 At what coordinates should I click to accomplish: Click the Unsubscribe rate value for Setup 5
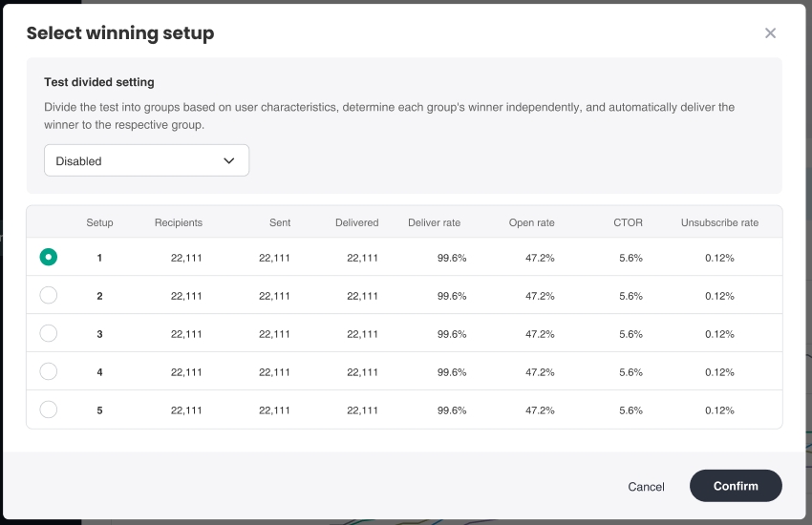coord(719,410)
